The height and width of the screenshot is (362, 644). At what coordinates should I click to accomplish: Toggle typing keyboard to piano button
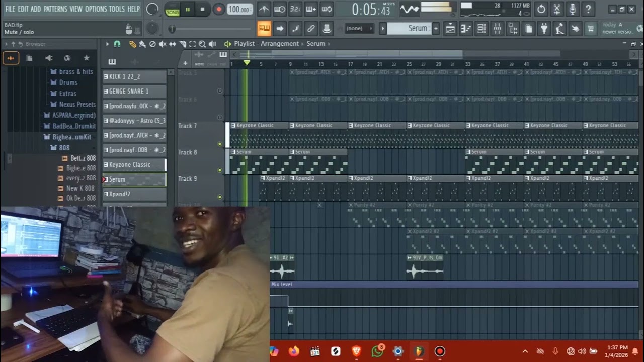click(264, 29)
